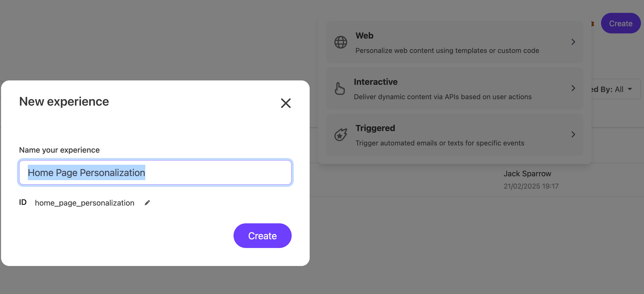
Task: Click the pencil icon to edit ID
Action: click(147, 203)
